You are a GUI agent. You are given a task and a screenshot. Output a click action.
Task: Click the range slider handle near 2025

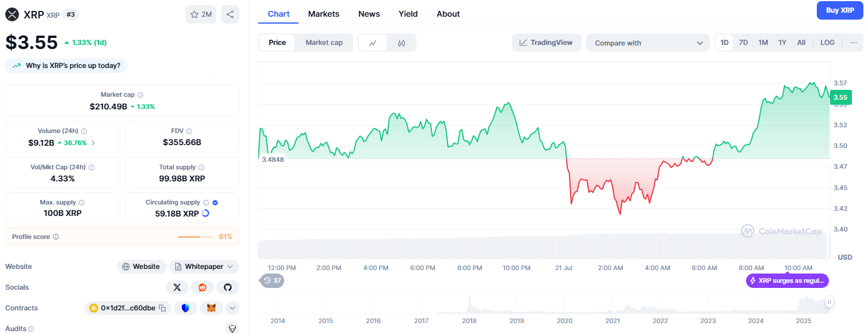[x=829, y=302]
